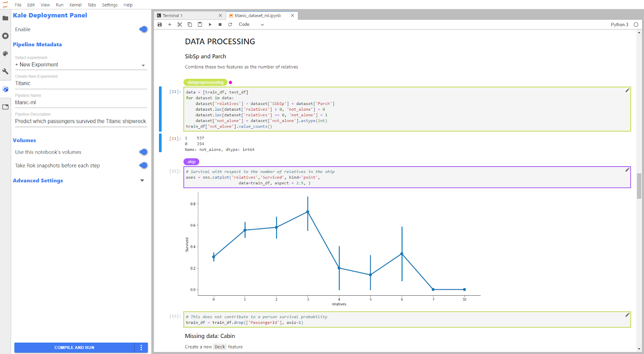Image resolution: width=644 pixels, height=354 pixels.
Task: Open the Kale deployment sidebar icon
Action: pos(5,89)
